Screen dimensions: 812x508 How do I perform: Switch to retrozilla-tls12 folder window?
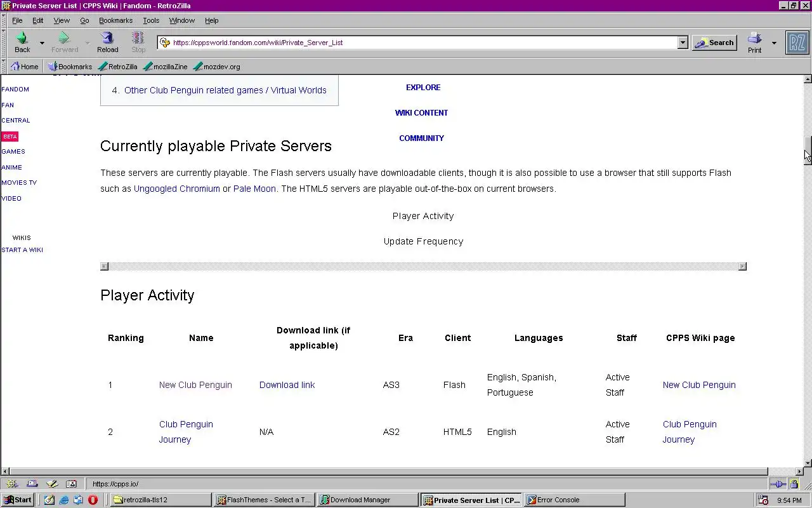pyautogui.click(x=161, y=500)
